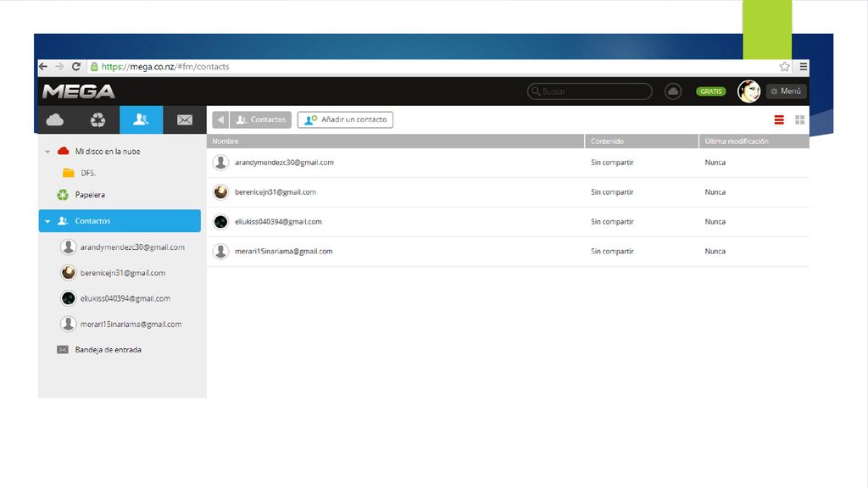Select the contacts tab icon
This screenshot has width=868, height=488.
(142, 119)
